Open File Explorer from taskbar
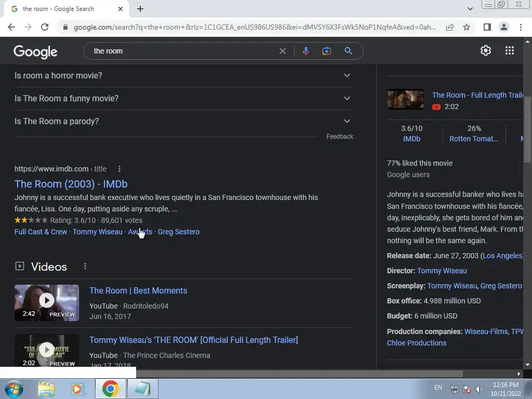 point(46,389)
